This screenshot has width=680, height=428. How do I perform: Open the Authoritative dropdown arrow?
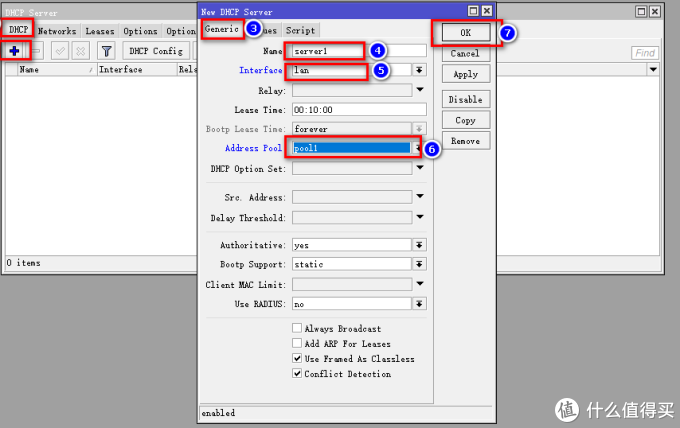tap(419, 245)
